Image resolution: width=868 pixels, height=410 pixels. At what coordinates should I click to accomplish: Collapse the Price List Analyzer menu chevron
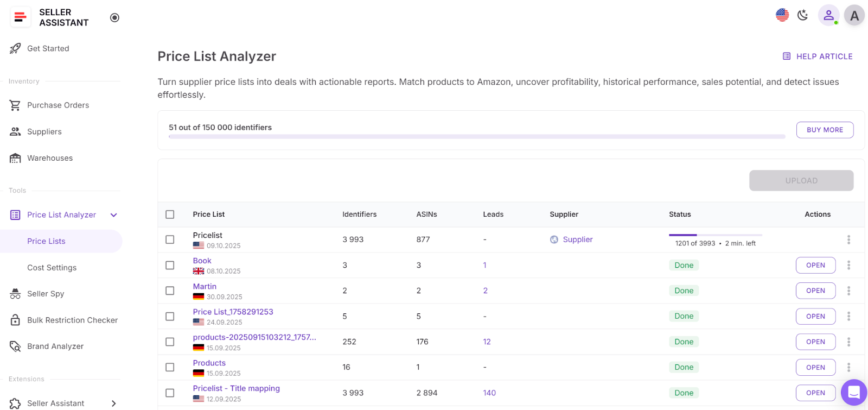tap(114, 215)
